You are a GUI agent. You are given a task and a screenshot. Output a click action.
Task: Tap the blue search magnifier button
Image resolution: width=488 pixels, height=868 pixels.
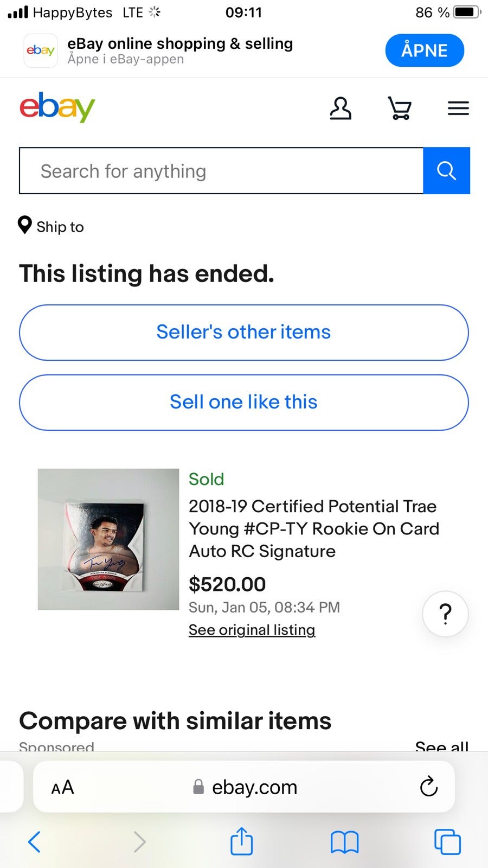click(446, 170)
